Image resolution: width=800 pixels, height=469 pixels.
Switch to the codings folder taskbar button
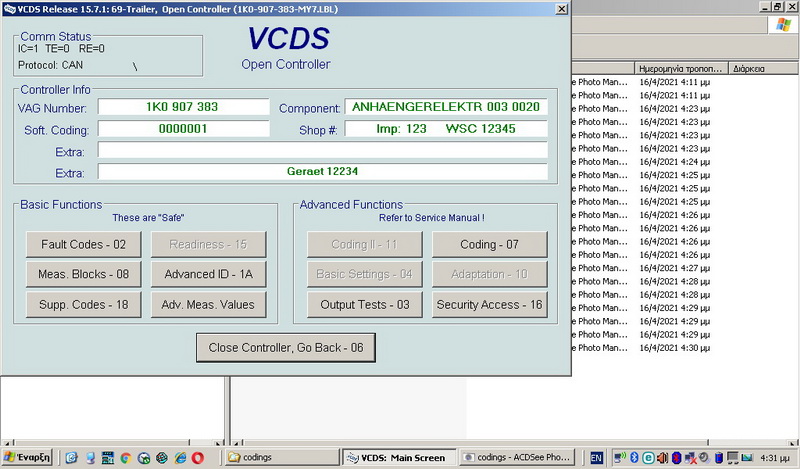point(282,457)
